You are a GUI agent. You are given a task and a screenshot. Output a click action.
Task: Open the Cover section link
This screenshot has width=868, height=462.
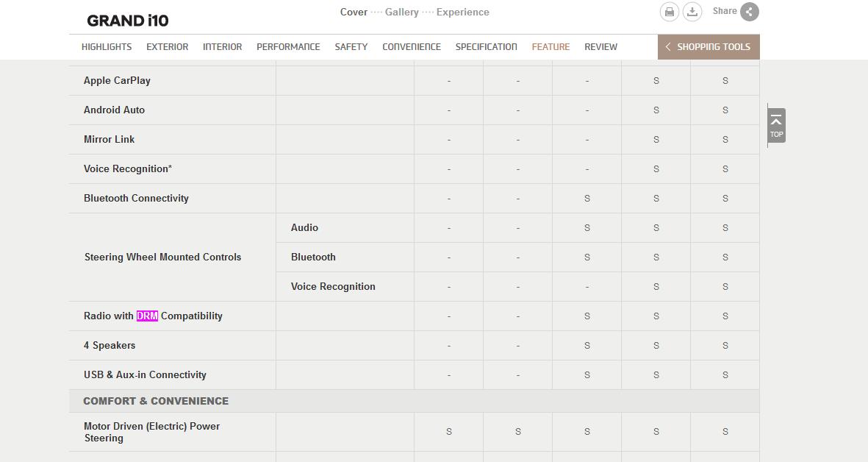coord(354,13)
